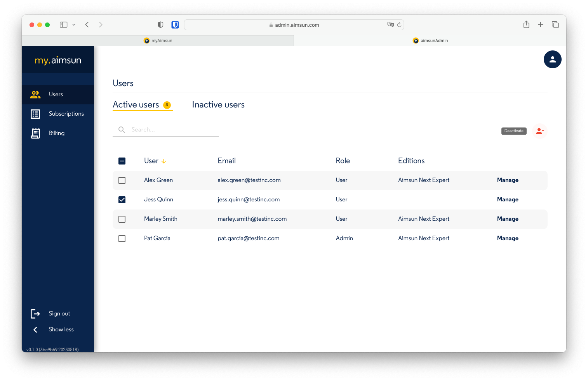588x381 pixels.
Task: Click the Email column header
Action: (227, 161)
